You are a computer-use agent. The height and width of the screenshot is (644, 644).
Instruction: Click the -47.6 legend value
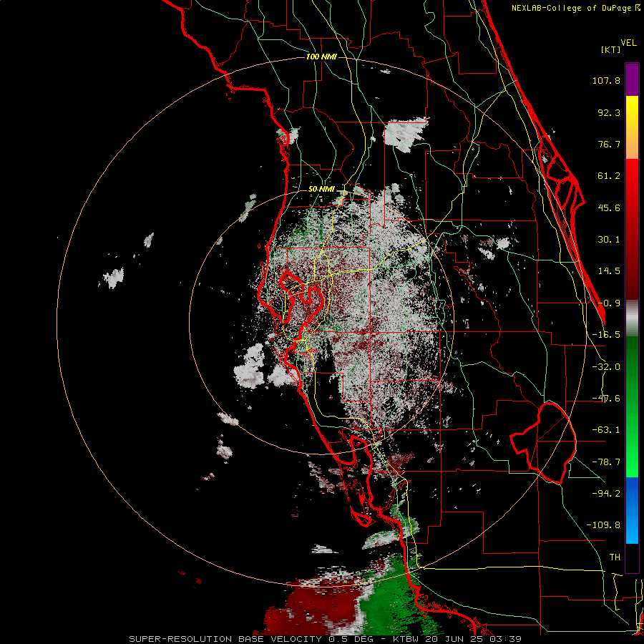coord(606,399)
